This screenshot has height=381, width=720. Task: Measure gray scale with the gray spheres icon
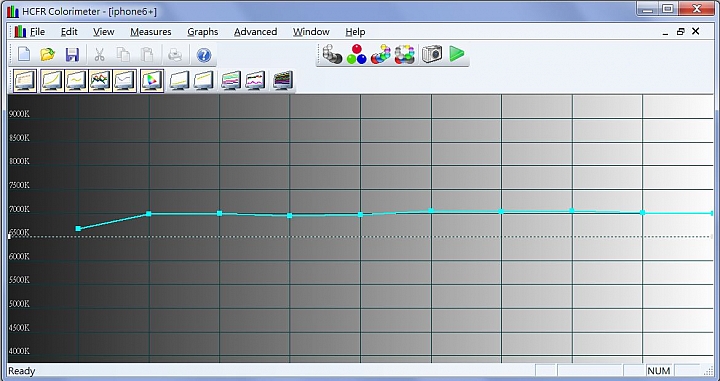tap(332, 54)
